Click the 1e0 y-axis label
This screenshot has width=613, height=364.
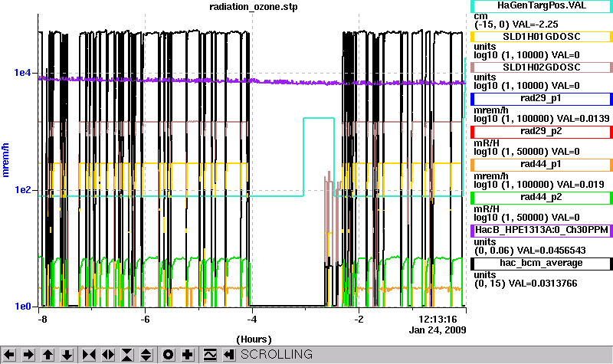pos(22,306)
